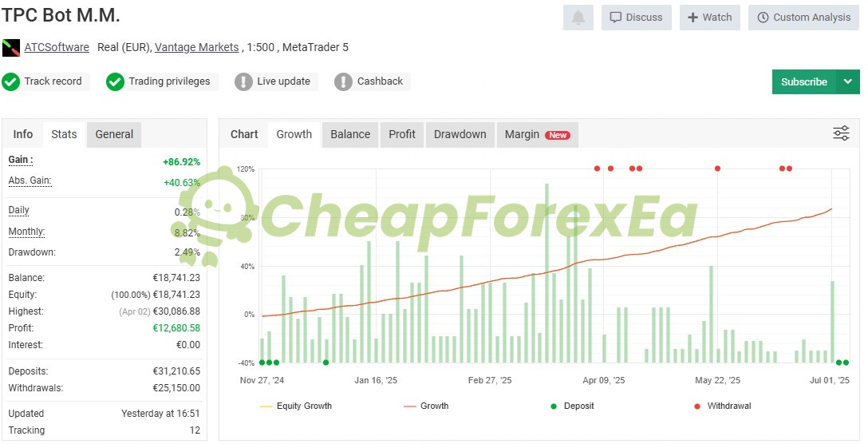This screenshot has height=444, width=868.
Task: Switch to the Balance chart tab
Action: click(x=350, y=134)
